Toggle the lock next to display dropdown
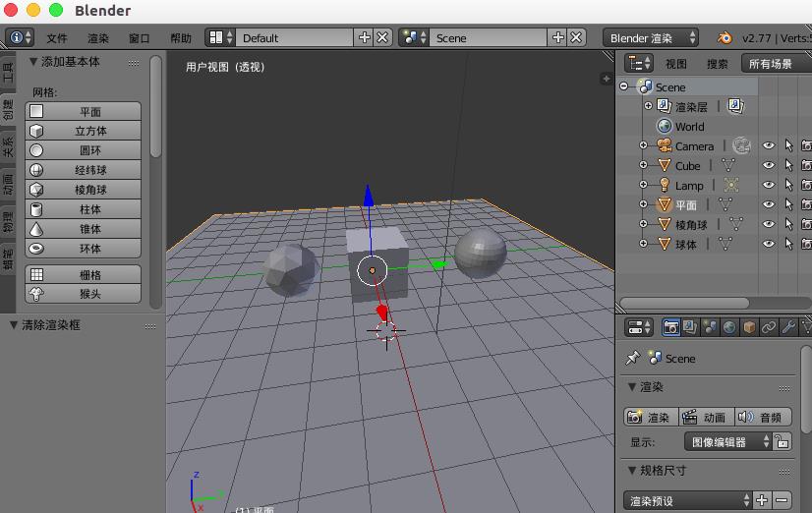Viewport: 812px width, 513px height. pyautogui.click(x=783, y=442)
